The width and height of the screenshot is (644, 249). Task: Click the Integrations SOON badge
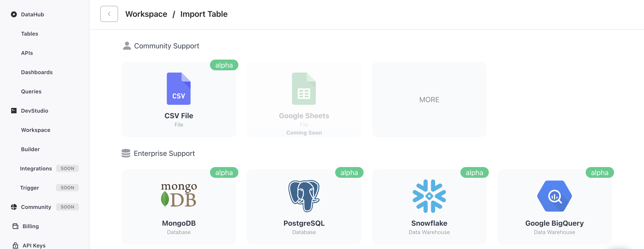click(x=67, y=168)
